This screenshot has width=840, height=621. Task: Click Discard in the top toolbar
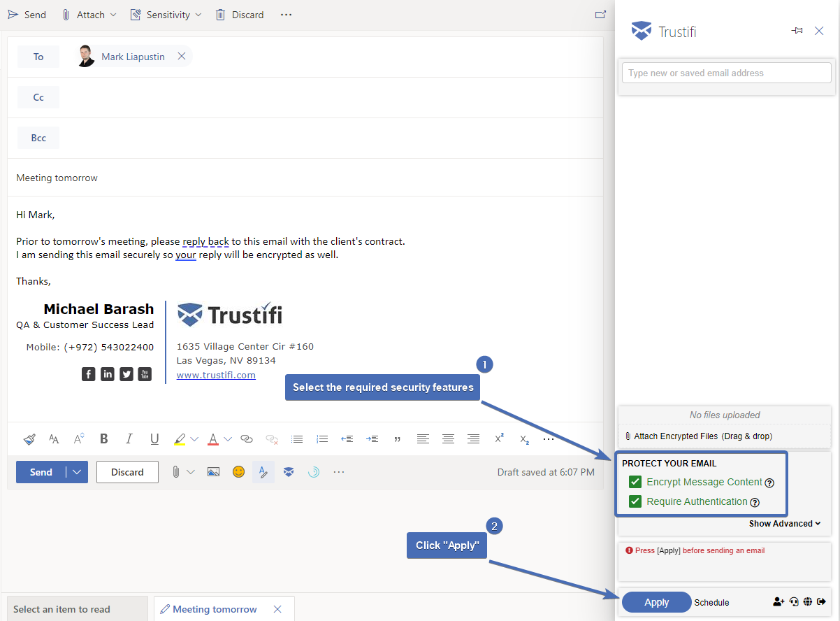pos(240,14)
